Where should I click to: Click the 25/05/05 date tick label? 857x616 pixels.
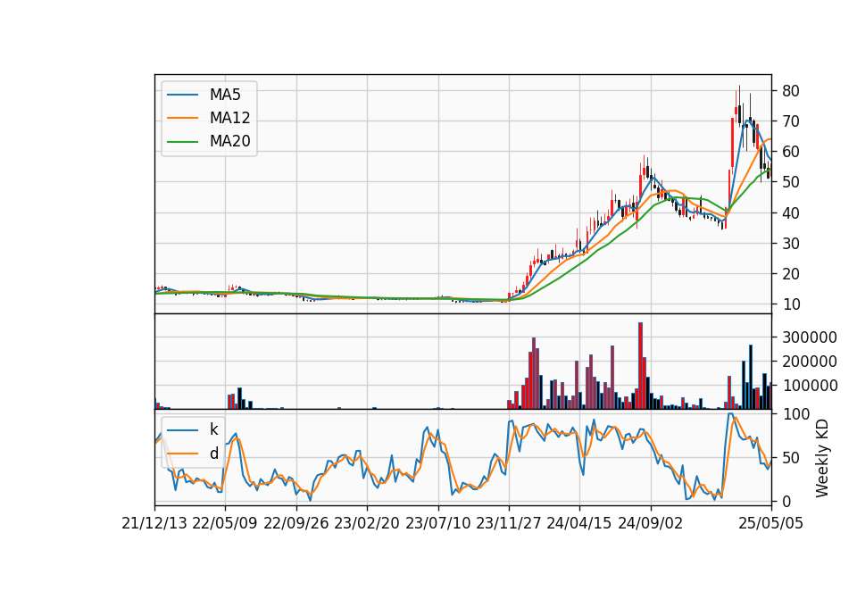pos(771,524)
